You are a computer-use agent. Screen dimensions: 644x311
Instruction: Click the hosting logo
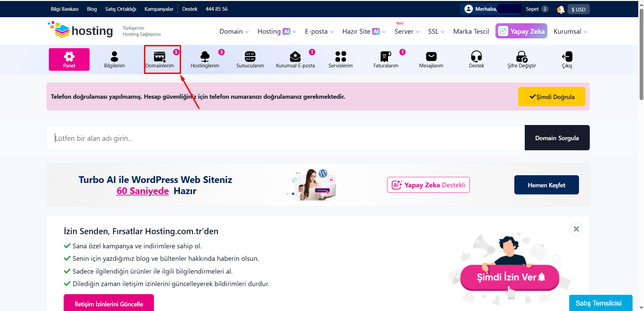coord(80,30)
